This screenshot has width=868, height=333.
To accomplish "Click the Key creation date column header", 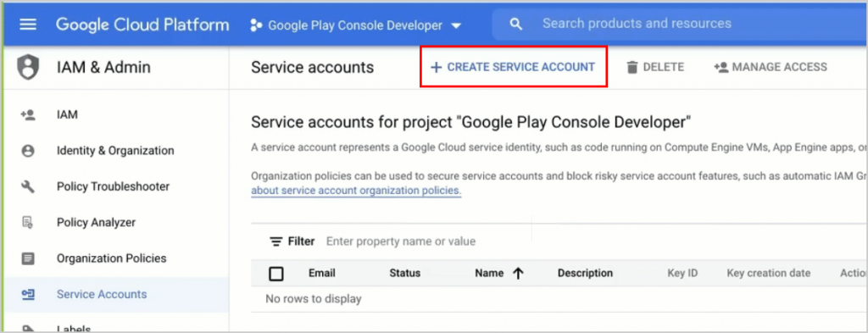I will 768,273.
